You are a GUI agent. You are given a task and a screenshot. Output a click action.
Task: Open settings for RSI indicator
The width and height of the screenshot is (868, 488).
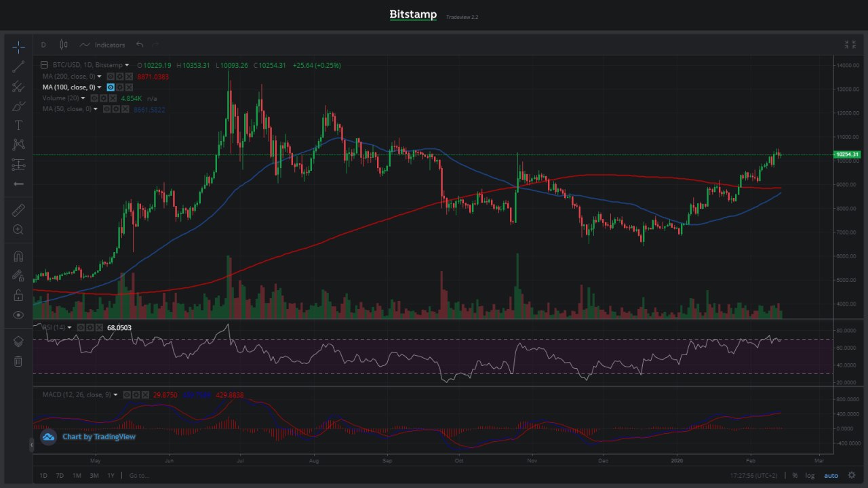(x=90, y=328)
